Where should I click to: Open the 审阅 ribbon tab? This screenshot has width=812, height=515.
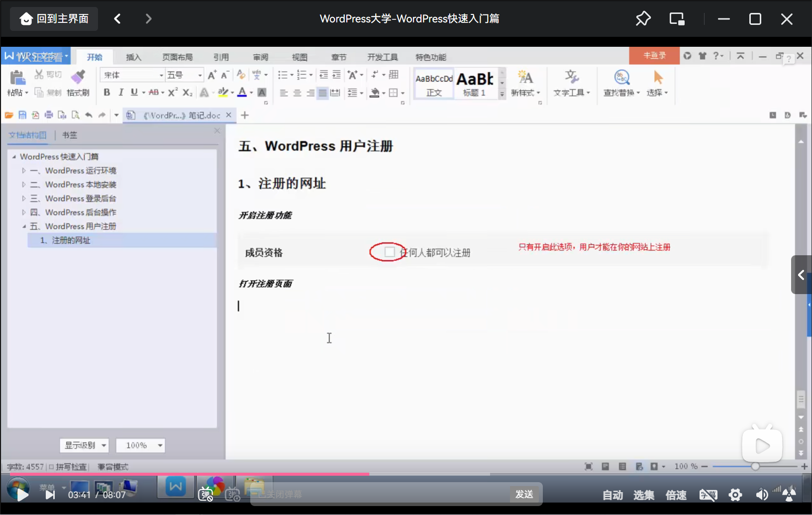coord(260,57)
